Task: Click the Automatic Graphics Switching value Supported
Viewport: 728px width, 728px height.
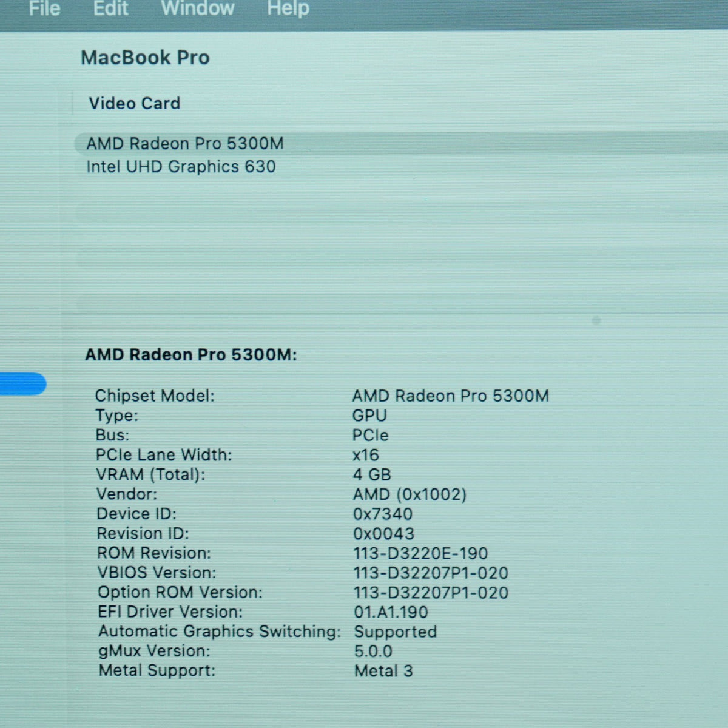Action: [396, 632]
